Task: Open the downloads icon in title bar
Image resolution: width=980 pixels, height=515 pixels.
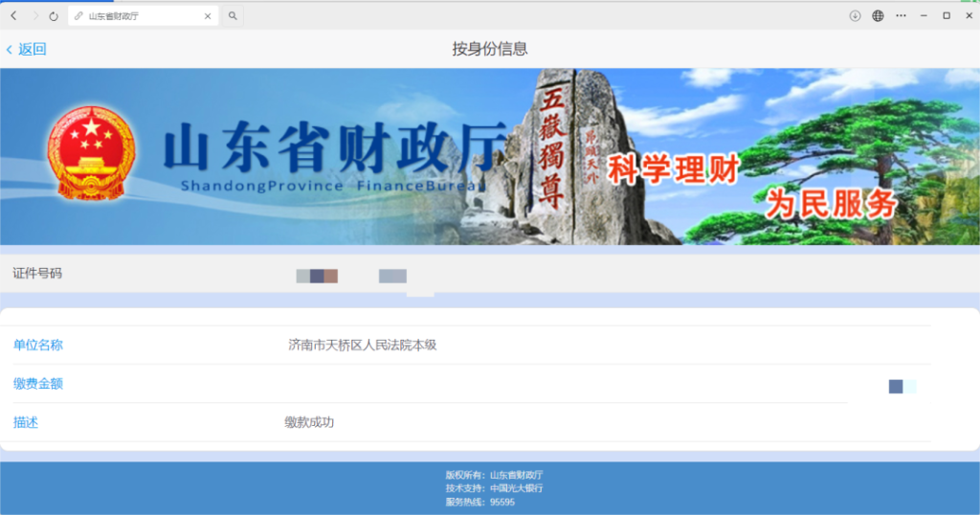Action: 856,16
